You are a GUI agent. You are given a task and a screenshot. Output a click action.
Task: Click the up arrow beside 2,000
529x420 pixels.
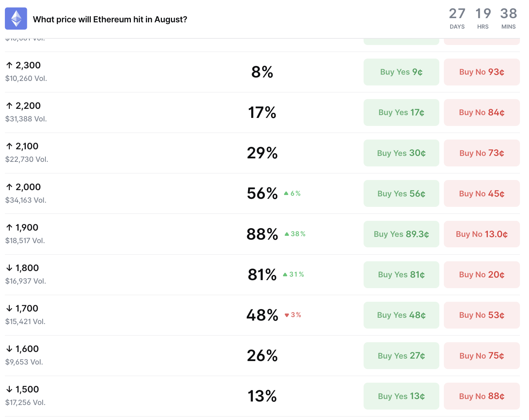pos(9,187)
